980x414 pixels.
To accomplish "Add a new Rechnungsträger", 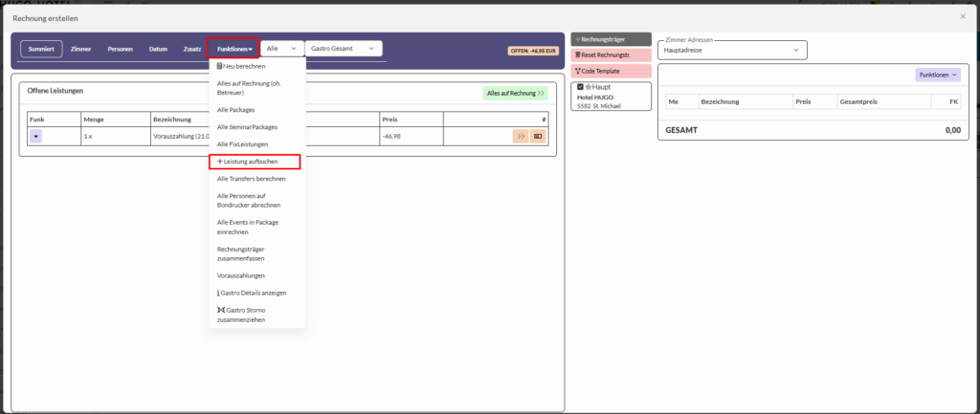I will click(611, 39).
